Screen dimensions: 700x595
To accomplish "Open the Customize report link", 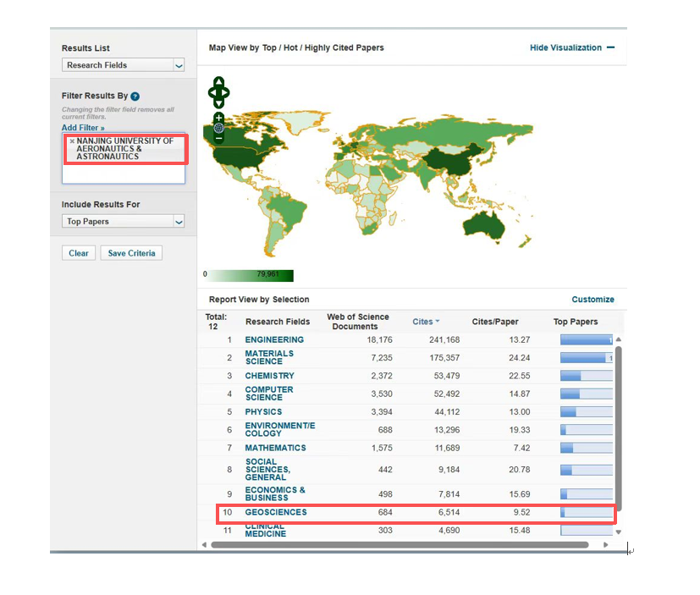I will [x=593, y=300].
